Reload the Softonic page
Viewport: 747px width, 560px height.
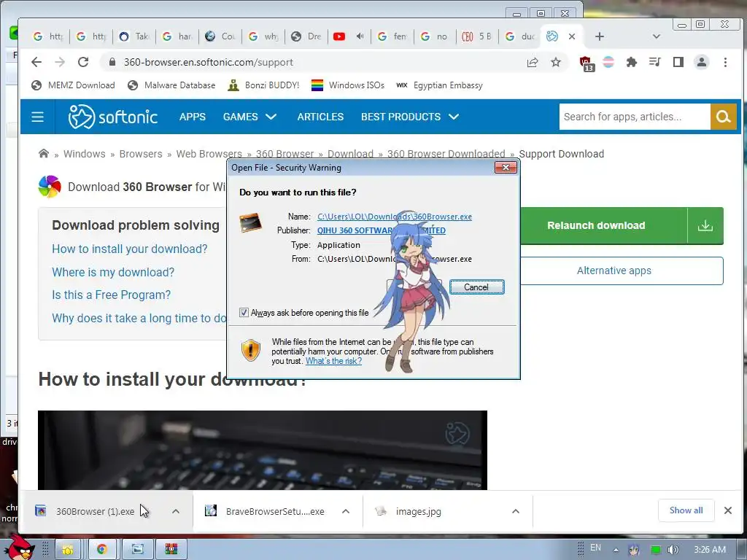(x=83, y=62)
